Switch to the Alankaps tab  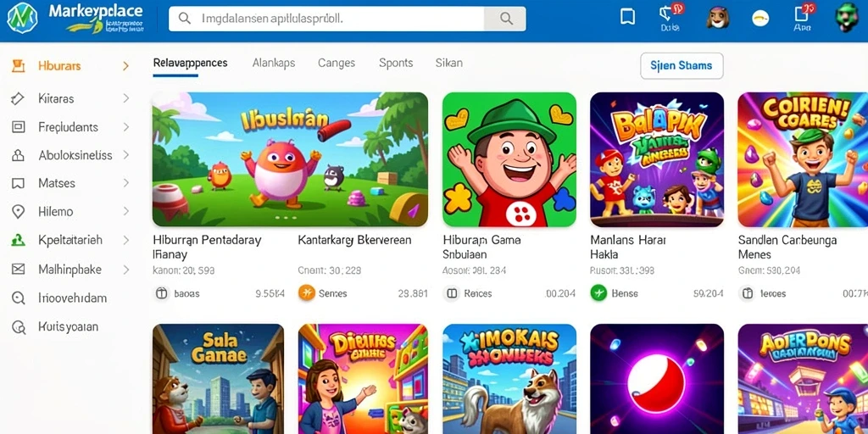(274, 63)
